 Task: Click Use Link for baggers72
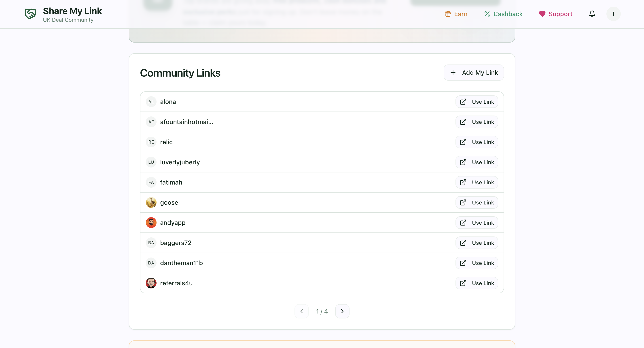coord(476,243)
